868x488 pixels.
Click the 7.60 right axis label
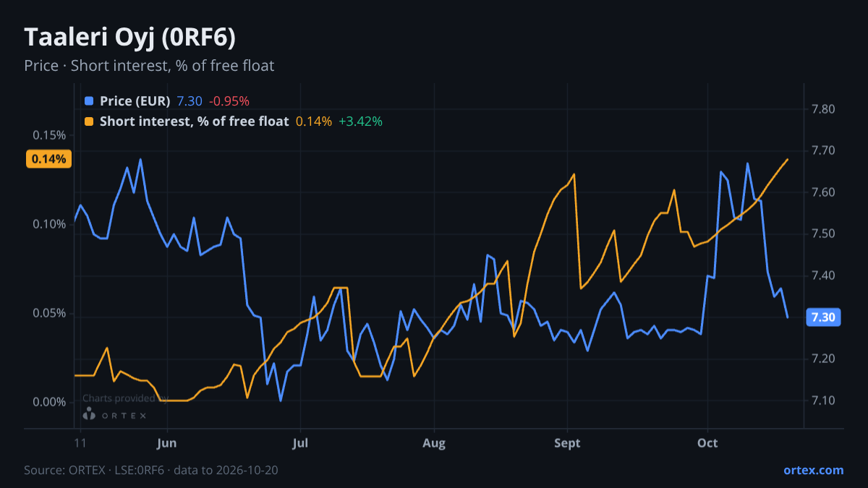click(823, 192)
